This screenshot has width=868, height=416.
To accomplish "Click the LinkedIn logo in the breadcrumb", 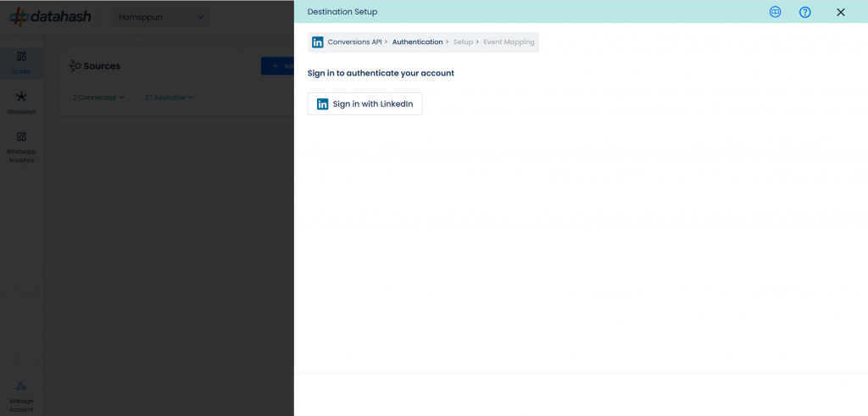I will 318,42.
